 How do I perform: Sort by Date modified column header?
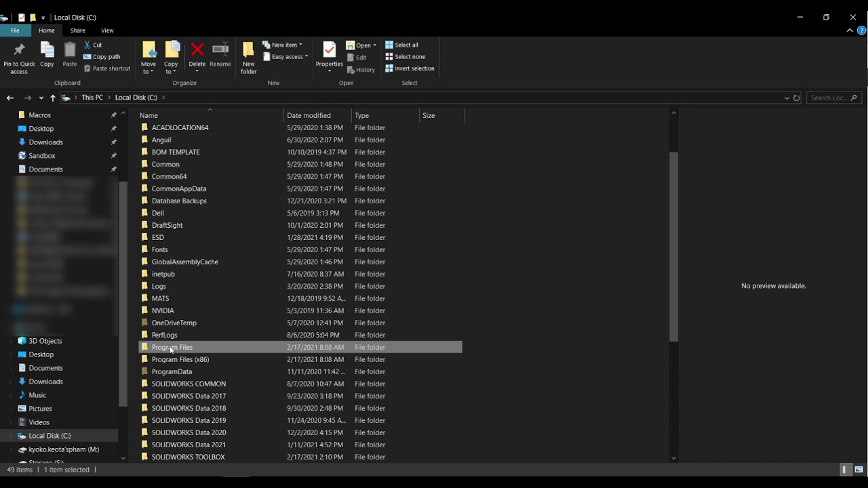pos(317,115)
